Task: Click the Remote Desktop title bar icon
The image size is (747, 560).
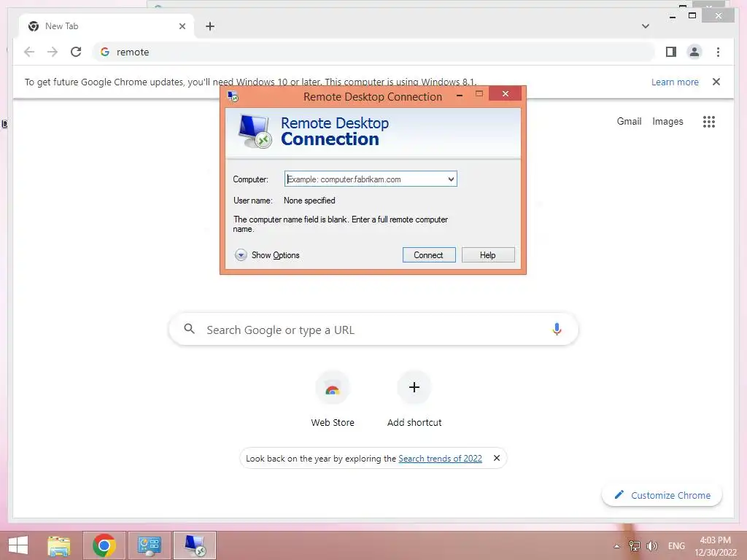Action: click(233, 96)
